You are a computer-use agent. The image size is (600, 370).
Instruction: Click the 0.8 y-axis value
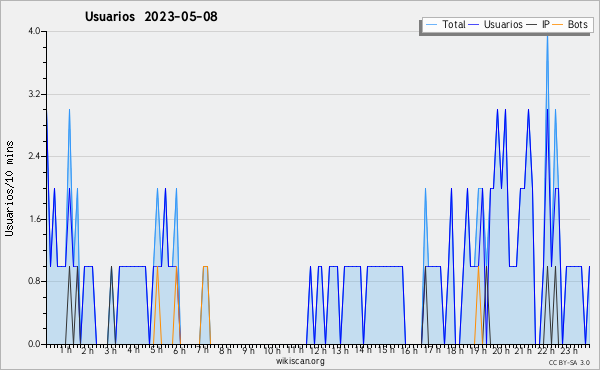click(x=34, y=282)
